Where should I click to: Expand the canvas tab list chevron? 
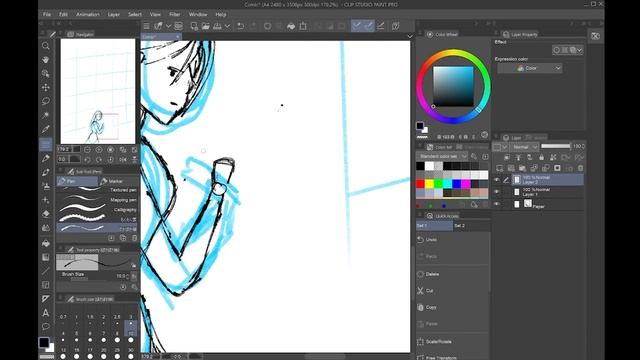[410, 37]
